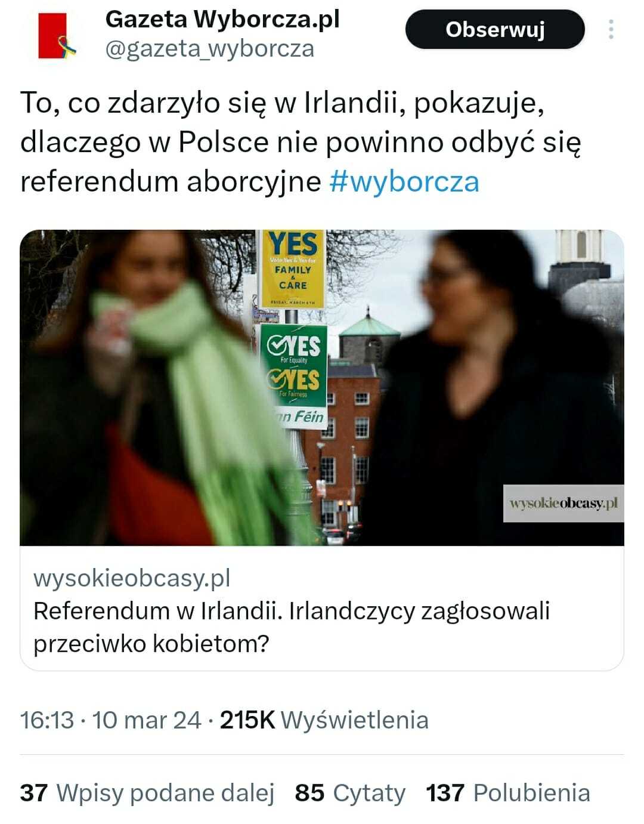Click the Obserwuj follow button
Screen dimensions: 644x824
point(495,29)
